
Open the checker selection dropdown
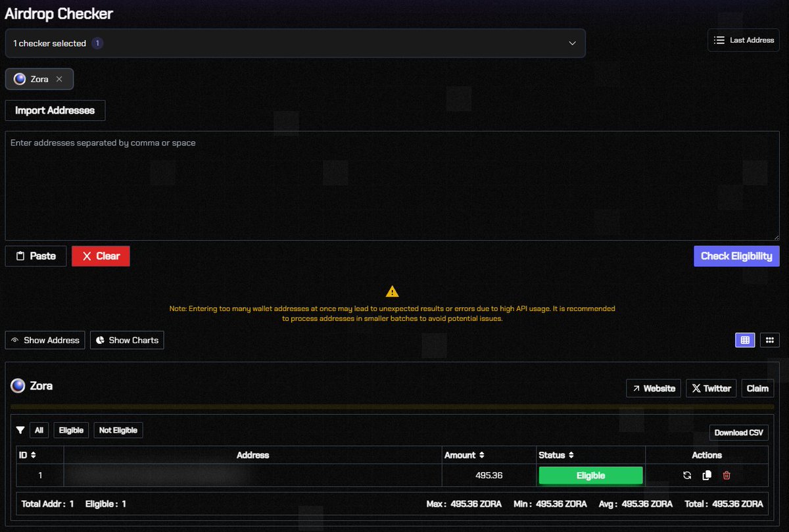click(295, 43)
